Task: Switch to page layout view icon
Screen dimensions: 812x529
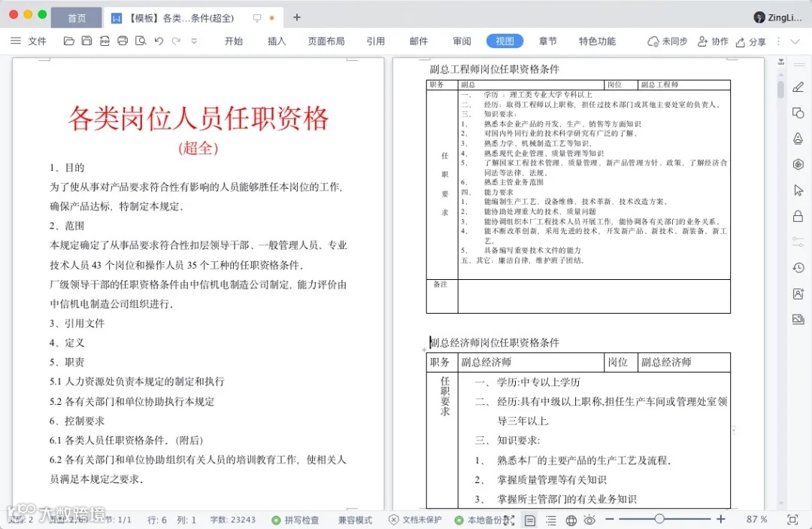Action: tap(530, 520)
